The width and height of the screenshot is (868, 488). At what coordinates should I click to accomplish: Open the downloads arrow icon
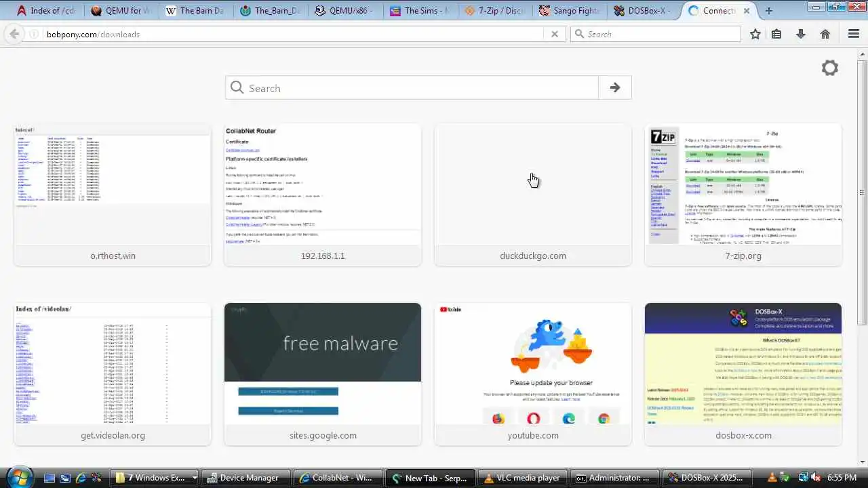click(801, 34)
